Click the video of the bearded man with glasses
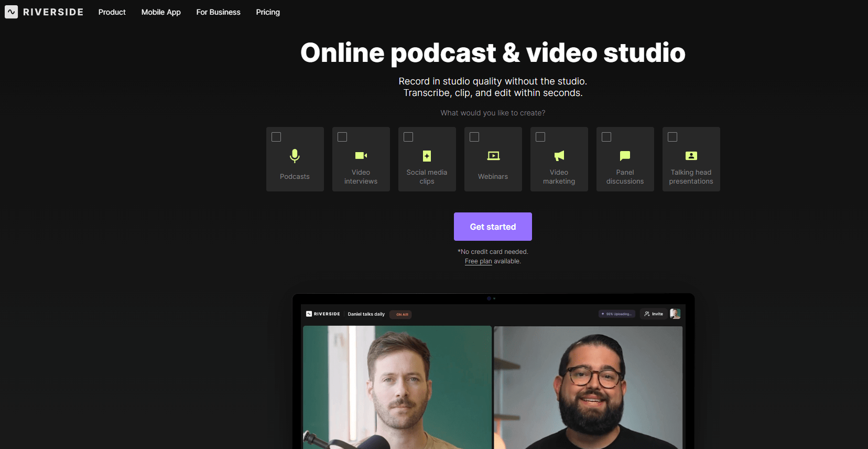This screenshot has height=449, width=868. pos(588,387)
